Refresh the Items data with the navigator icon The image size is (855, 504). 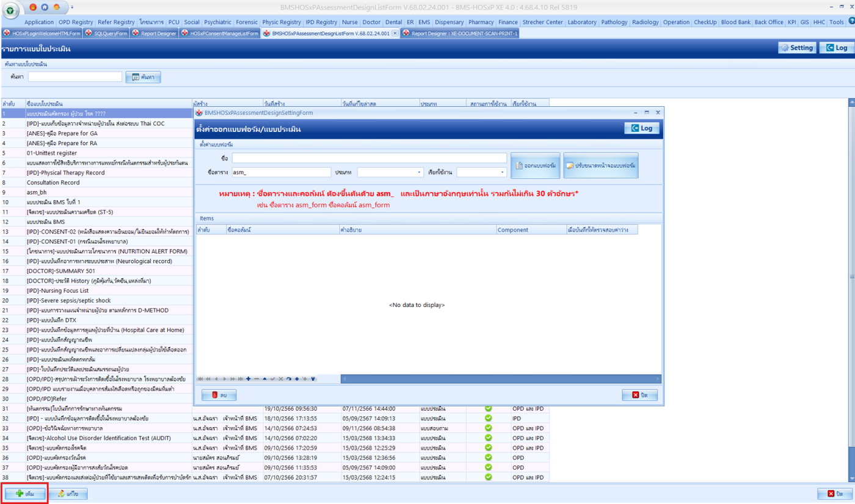tap(289, 379)
